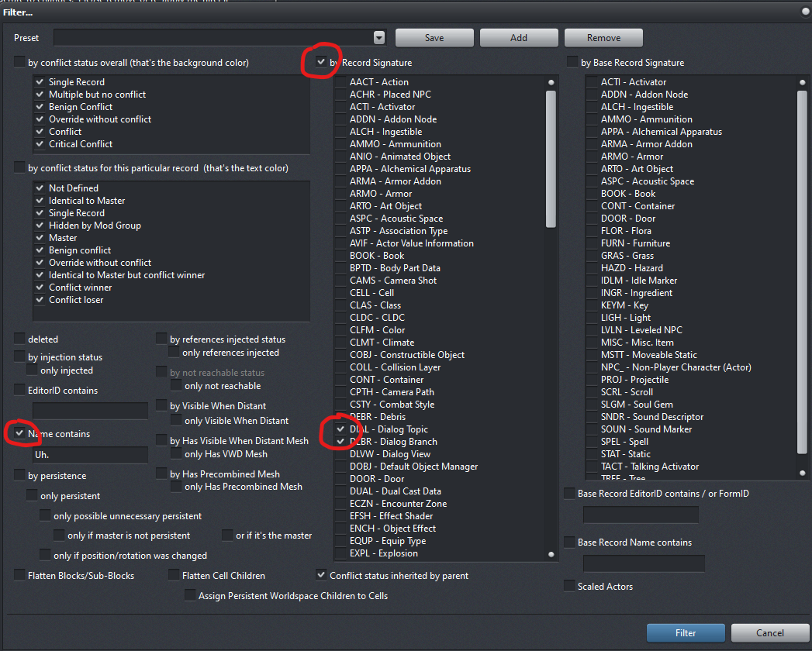This screenshot has width=812, height=651.
Task: Check only Has Precombined Mesh
Action: click(x=176, y=487)
